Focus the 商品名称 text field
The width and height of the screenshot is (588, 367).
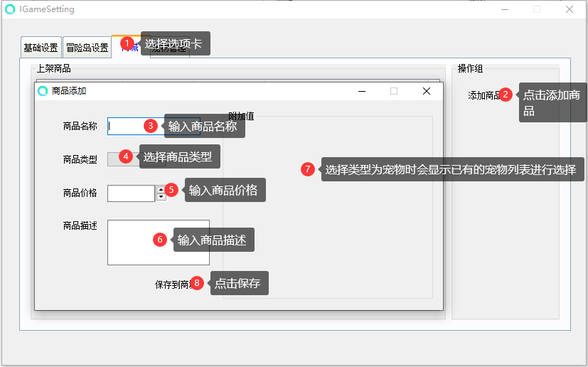(x=154, y=126)
